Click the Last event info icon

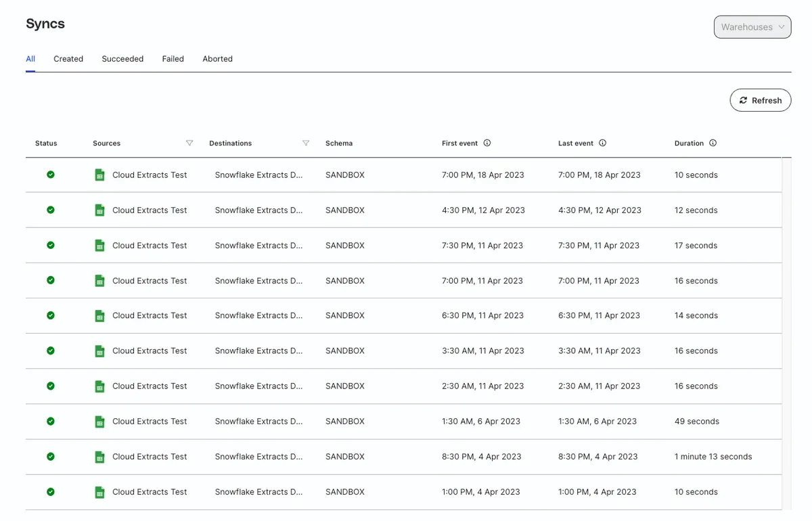(x=603, y=143)
